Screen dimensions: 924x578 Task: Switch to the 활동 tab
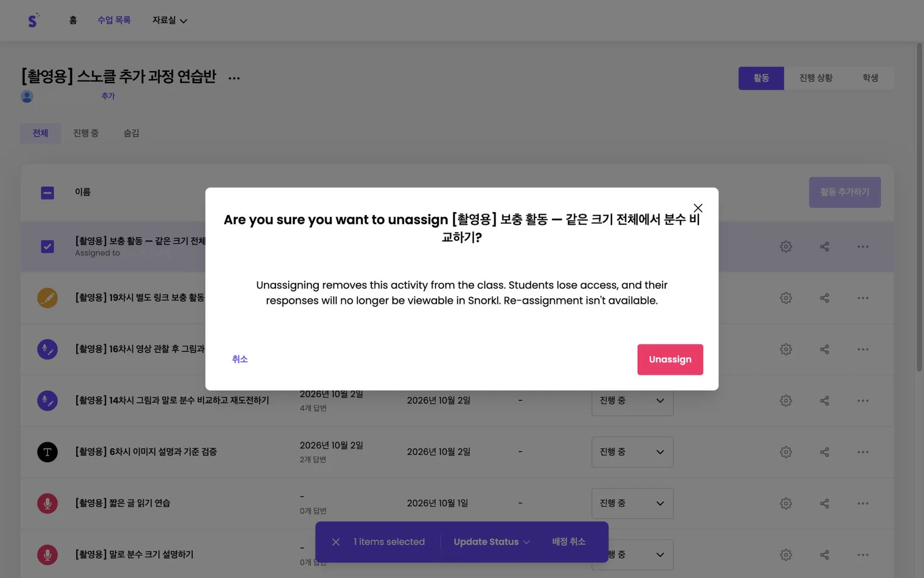pyautogui.click(x=761, y=78)
